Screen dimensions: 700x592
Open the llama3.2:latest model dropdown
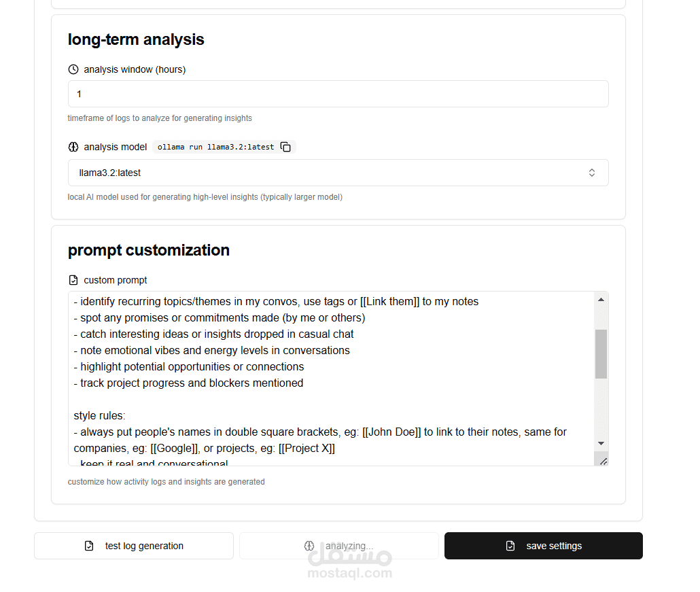(338, 173)
